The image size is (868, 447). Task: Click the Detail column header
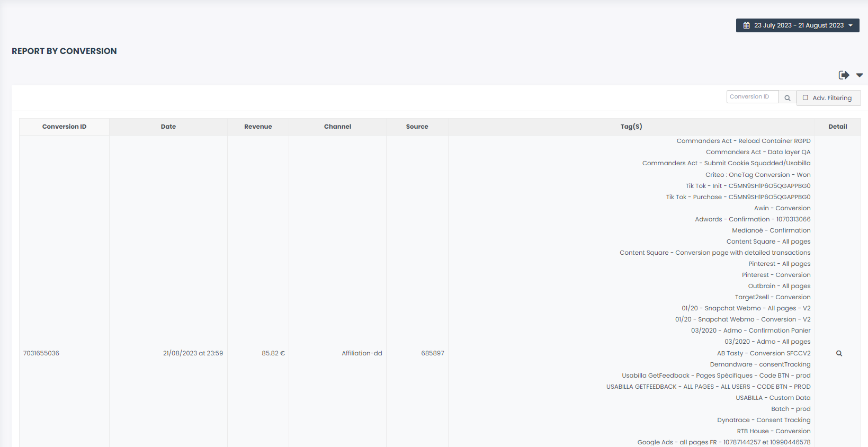click(x=837, y=127)
